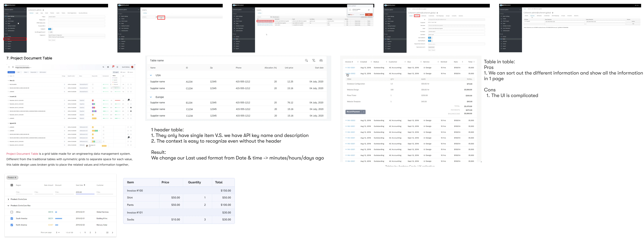This screenshot has width=644, height=244.
Task: Open the Client Registration tab
Action: pyautogui.click(x=72, y=13)
